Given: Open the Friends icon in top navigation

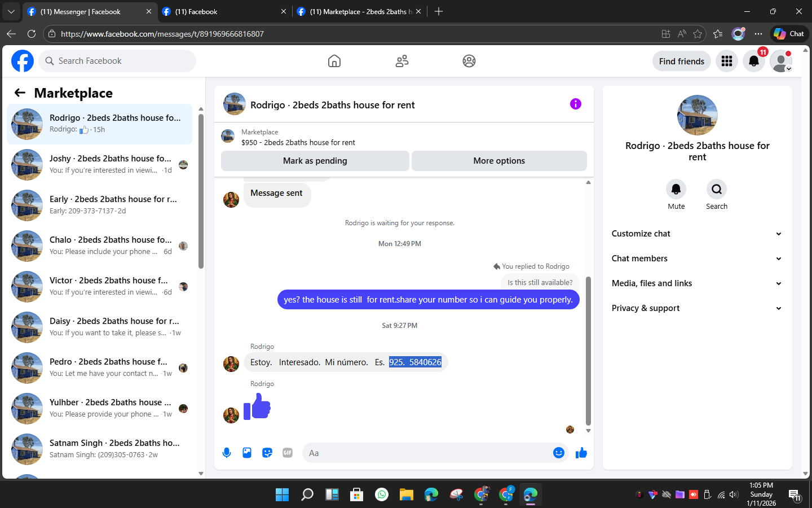Looking at the screenshot, I should (402, 61).
